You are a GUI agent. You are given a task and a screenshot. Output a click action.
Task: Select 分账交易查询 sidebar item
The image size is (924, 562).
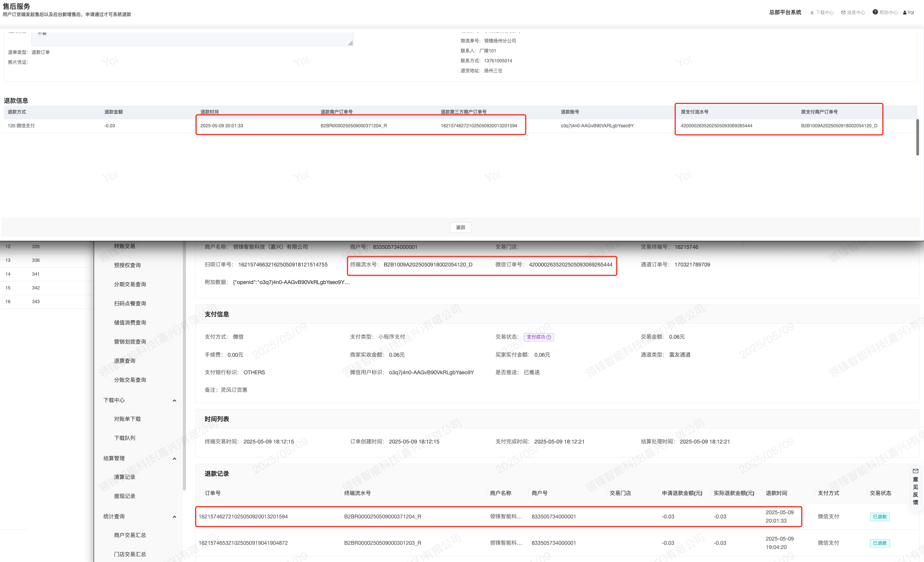[x=130, y=380]
